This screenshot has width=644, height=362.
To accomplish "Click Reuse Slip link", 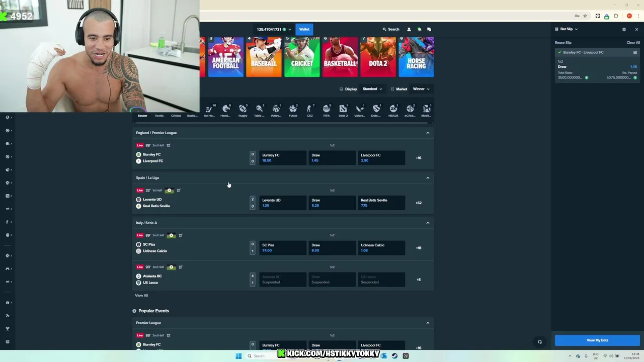I will pos(563,43).
